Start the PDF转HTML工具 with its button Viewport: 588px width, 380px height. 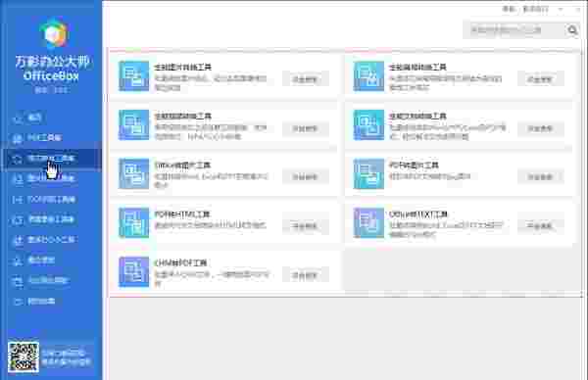pos(305,226)
